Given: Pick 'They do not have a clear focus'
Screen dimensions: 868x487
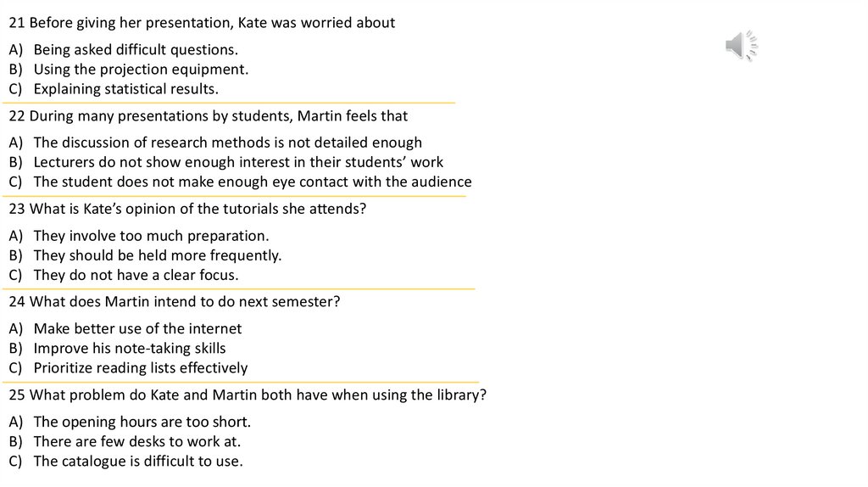Looking at the screenshot, I should click(136, 275).
